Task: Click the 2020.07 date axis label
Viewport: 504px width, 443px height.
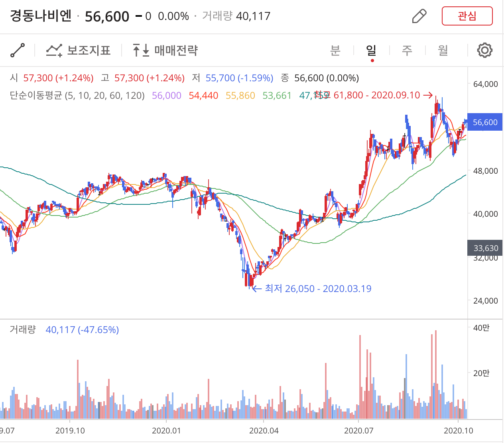Action: 358,431
